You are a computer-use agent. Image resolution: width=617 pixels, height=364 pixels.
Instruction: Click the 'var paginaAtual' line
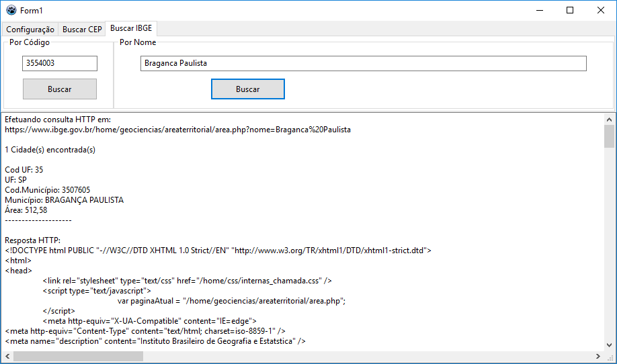(x=231, y=301)
